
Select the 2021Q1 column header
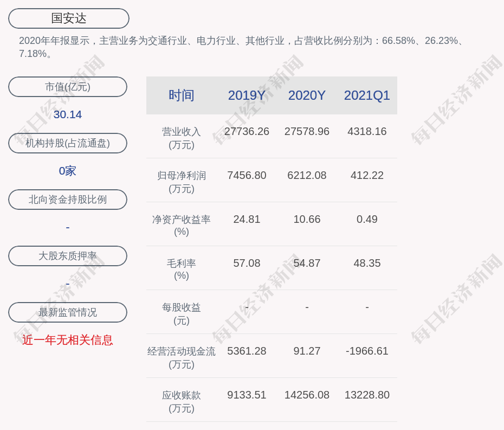point(367,95)
